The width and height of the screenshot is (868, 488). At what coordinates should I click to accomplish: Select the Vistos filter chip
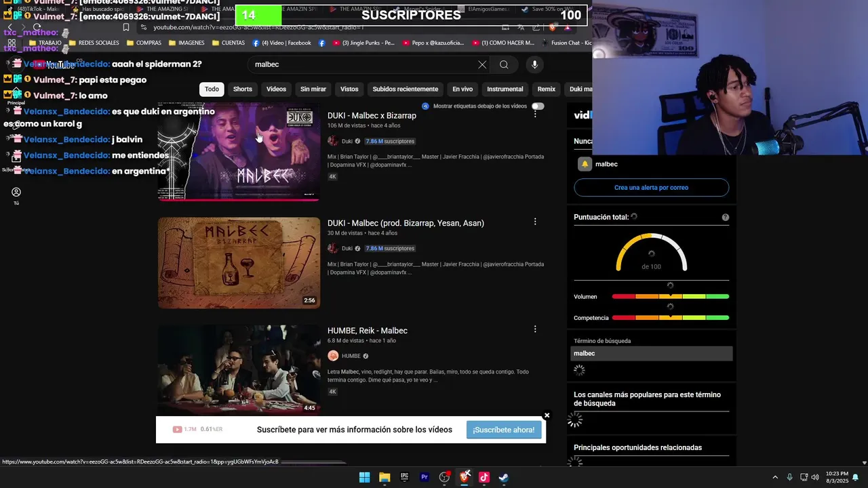pyautogui.click(x=349, y=89)
